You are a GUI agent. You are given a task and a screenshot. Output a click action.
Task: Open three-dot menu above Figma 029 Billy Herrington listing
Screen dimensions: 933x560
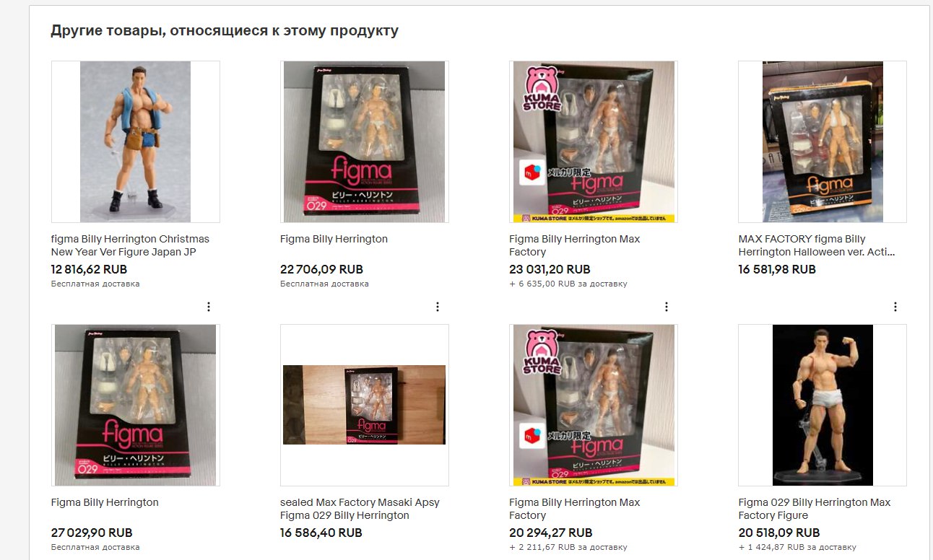point(895,307)
